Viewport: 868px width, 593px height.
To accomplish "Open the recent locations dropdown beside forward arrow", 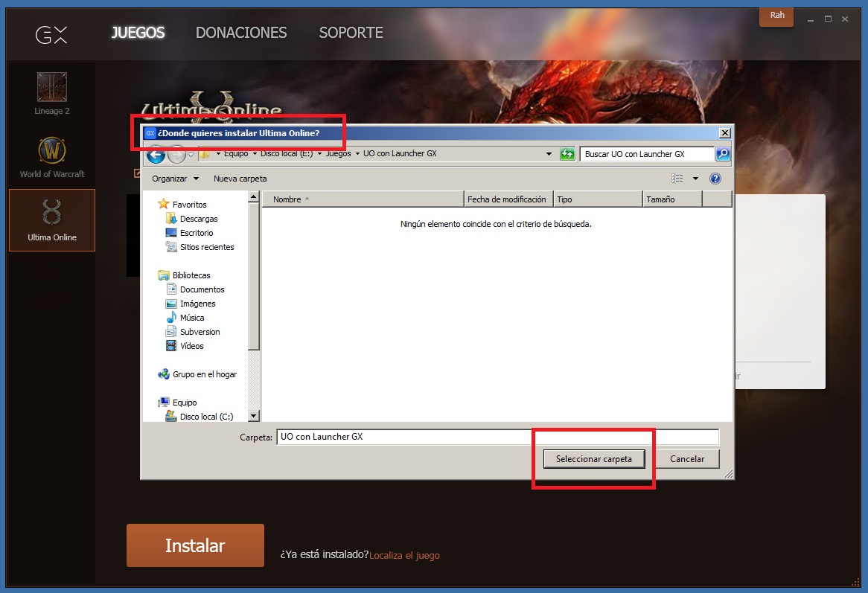I will pyautogui.click(x=191, y=155).
